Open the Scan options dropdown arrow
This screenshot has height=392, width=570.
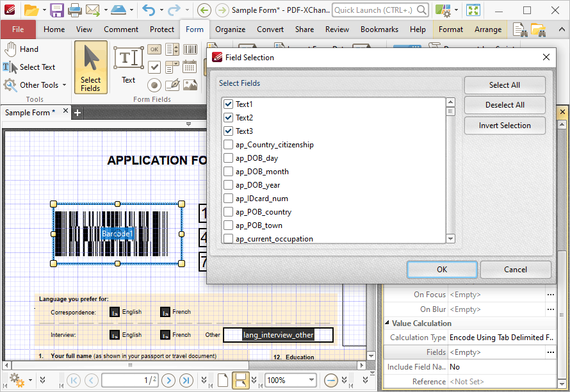(131, 10)
